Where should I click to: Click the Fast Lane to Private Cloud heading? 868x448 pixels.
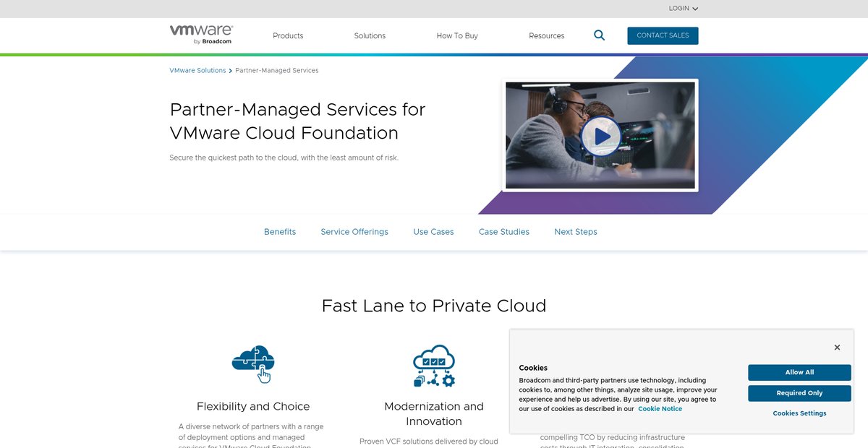pos(434,306)
